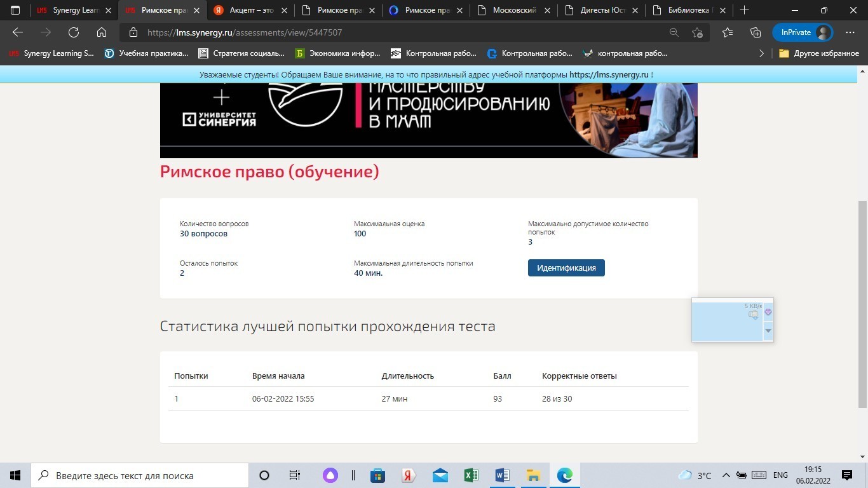
Task: Click the purple diamond icon in the floating widget
Action: 768,312
